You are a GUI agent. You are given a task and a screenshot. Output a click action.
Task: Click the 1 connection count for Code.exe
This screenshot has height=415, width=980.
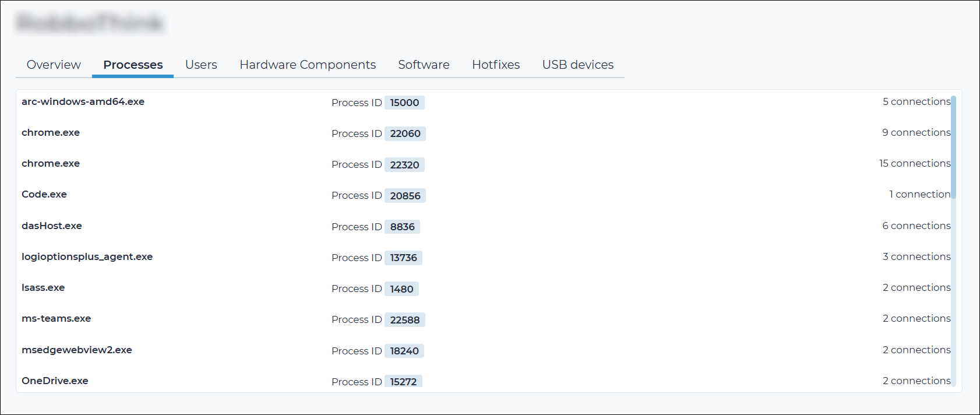pyautogui.click(x=920, y=194)
